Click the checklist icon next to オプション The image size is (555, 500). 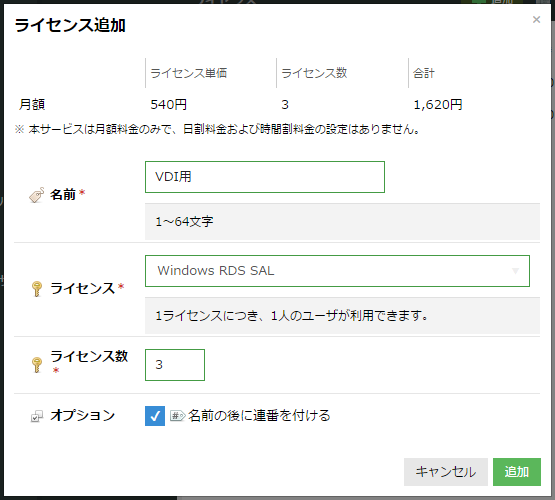[36, 416]
